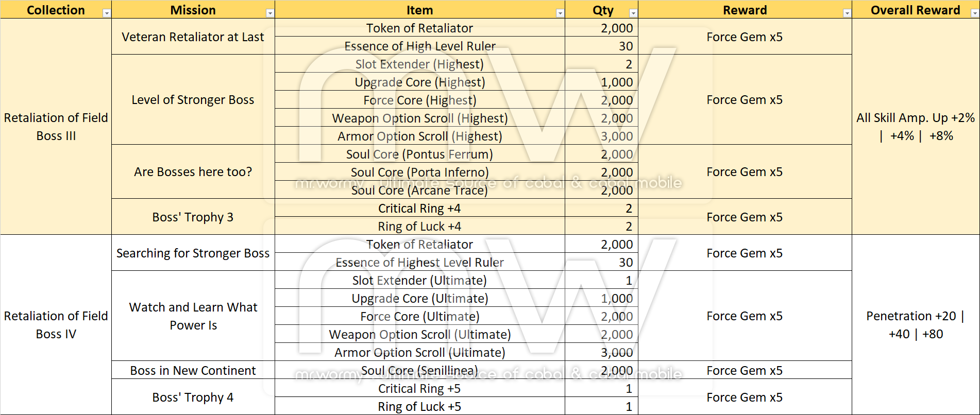Expand the Item column filter arrow

(x=560, y=13)
